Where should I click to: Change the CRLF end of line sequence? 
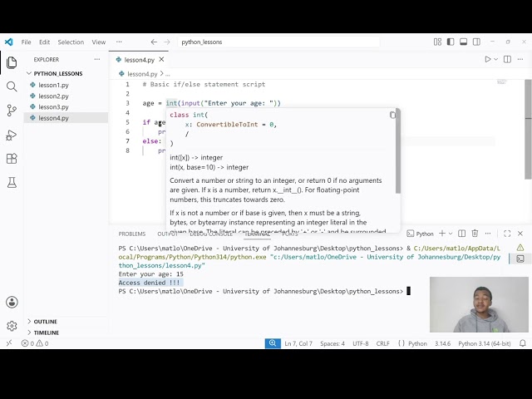pyautogui.click(x=382, y=343)
